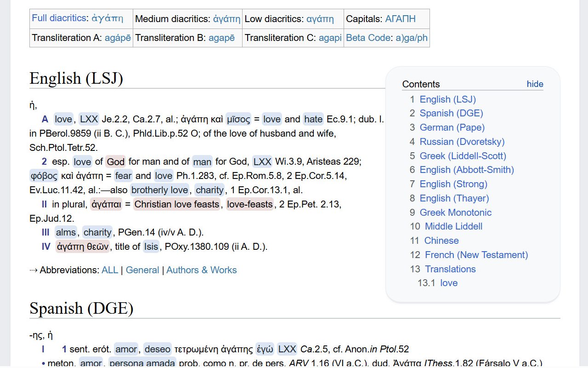The image size is (588, 368).
Task: Open the Chinese dictionary section
Action: point(441,241)
